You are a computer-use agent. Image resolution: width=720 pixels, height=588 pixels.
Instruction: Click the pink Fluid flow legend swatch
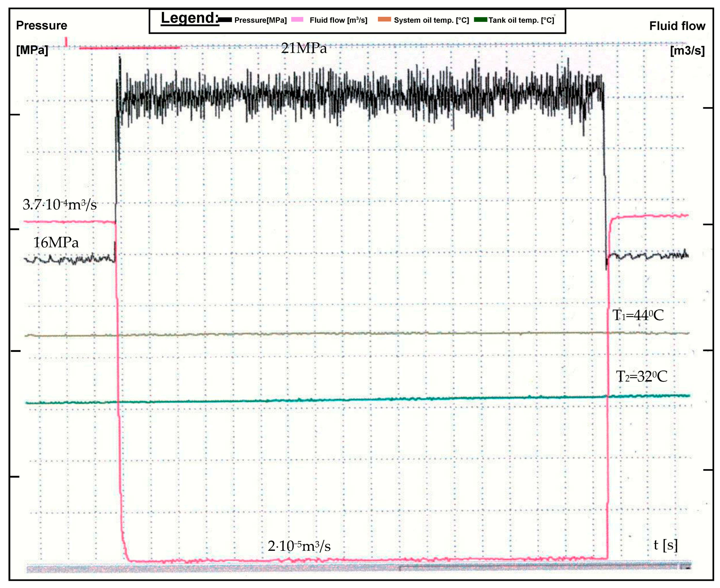297,19
